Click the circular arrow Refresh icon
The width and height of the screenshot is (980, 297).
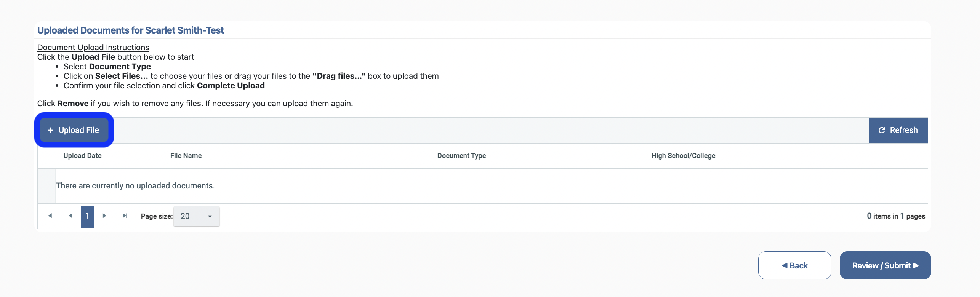tap(881, 130)
